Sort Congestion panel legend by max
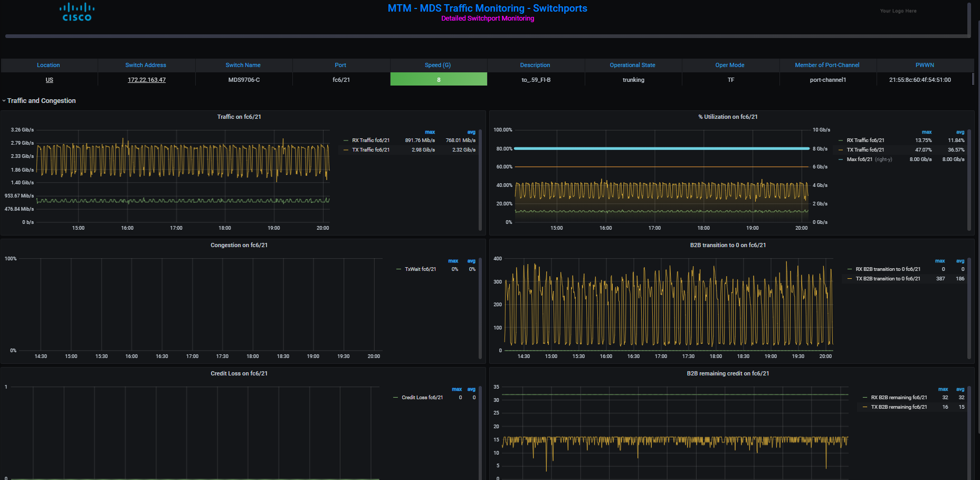This screenshot has height=480, width=980. [453, 261]
